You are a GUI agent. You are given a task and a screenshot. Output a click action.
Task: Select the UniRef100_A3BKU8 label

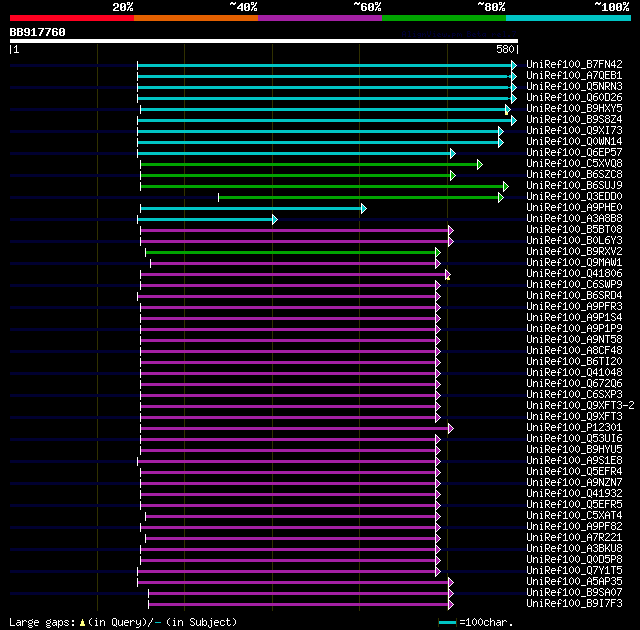coord(574,548)
